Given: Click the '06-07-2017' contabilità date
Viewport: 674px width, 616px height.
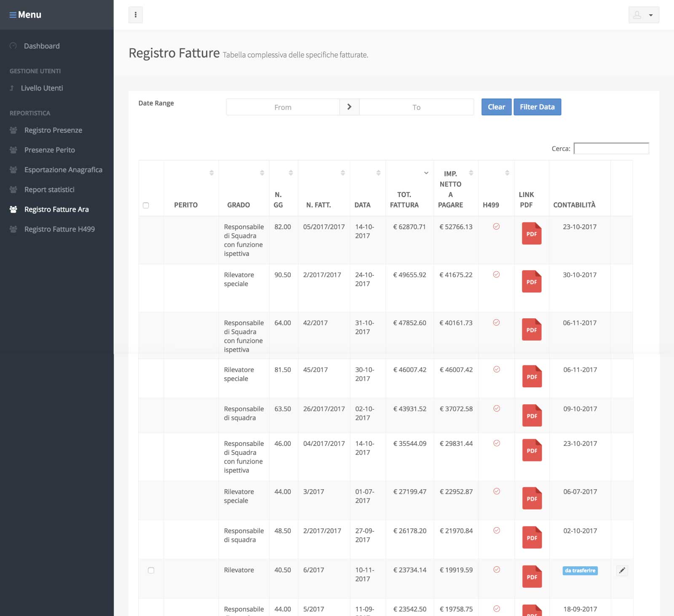Looking at the screenshot, I should point(580,491).
